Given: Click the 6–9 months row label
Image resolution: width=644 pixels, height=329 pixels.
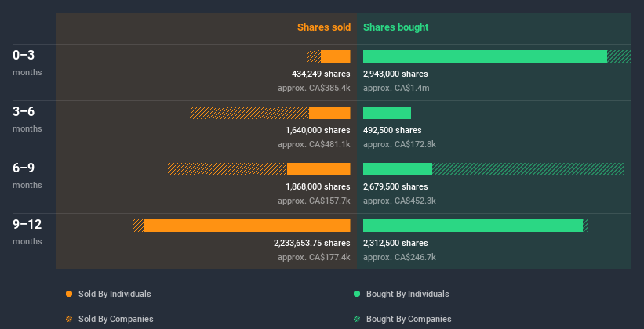Looking at the screenshot, I should (x=27, y=175).
